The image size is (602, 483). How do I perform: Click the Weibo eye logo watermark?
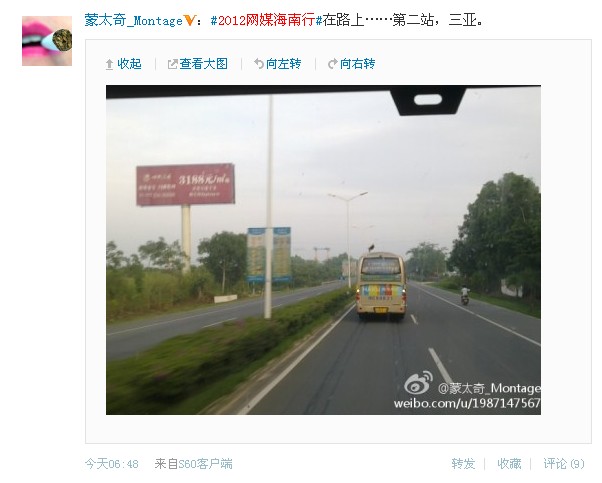click(418, 382)
